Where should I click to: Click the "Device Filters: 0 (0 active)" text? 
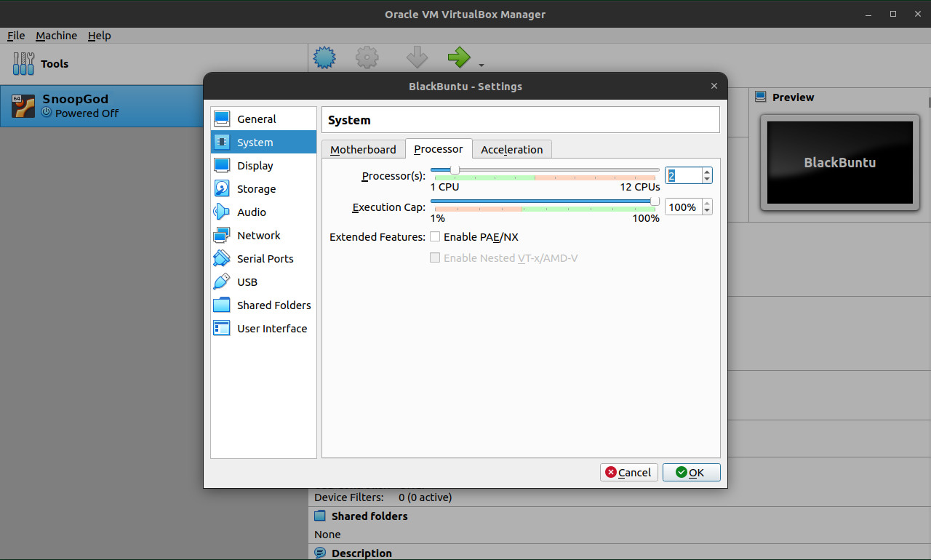tap(383, 497)
